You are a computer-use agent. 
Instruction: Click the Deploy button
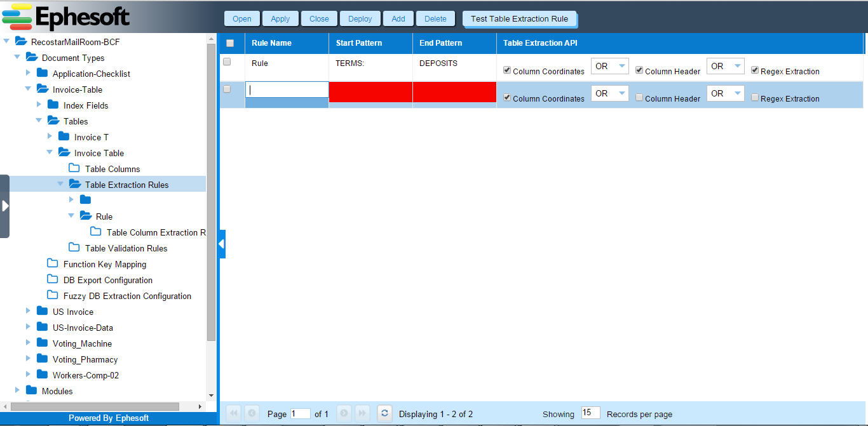click(x=360, y=18)
